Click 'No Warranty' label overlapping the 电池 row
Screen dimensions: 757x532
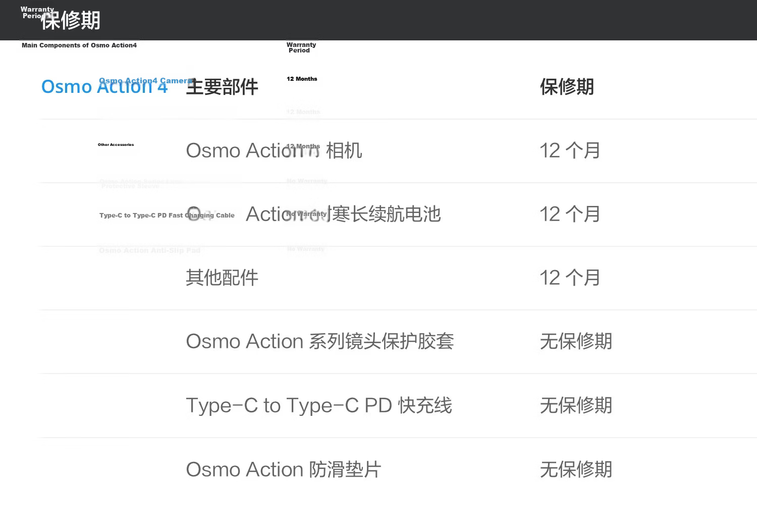307,214
